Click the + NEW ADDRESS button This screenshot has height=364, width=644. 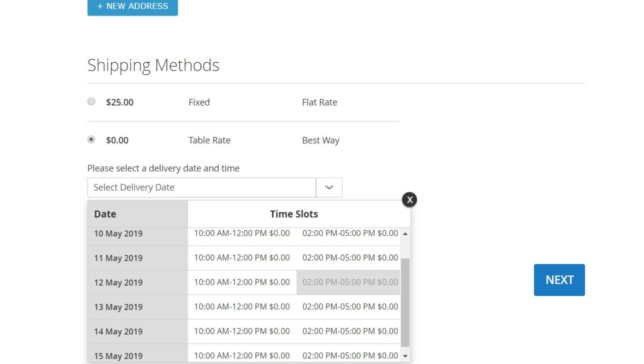(133, 6)
